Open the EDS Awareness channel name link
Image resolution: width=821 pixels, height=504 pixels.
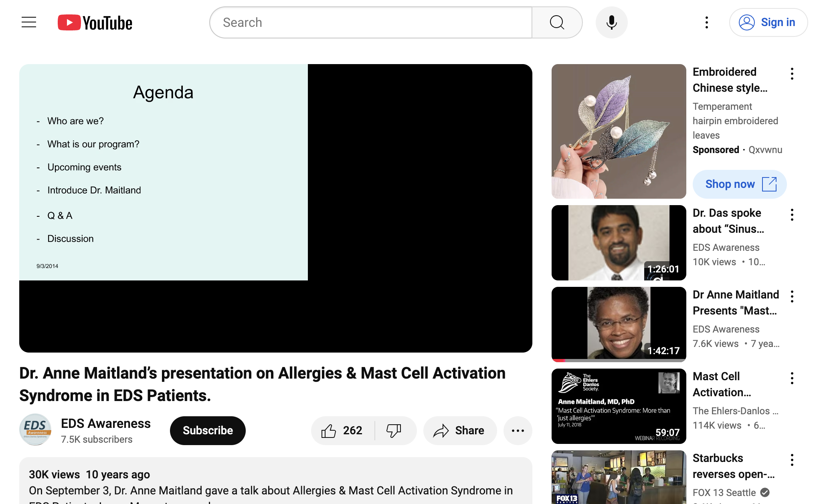(x=106, y=423)
